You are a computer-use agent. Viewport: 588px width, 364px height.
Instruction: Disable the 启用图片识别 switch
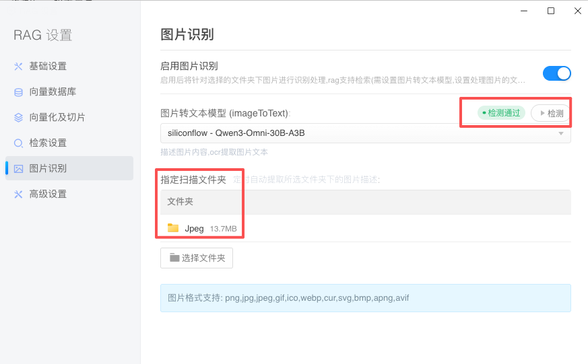point(556,73)
